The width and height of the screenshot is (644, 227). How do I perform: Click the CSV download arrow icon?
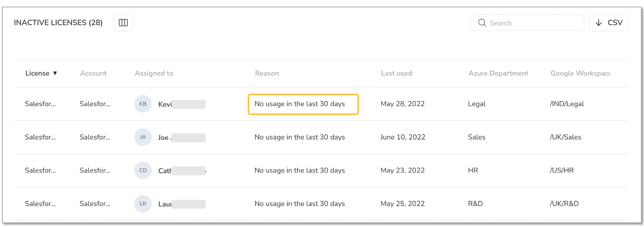point(598,23)
